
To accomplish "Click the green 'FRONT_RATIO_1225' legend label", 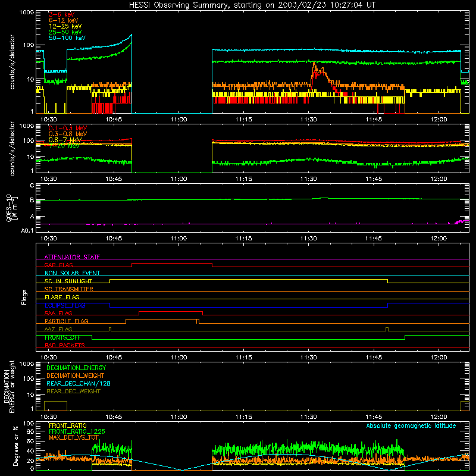I will point(77,431).
